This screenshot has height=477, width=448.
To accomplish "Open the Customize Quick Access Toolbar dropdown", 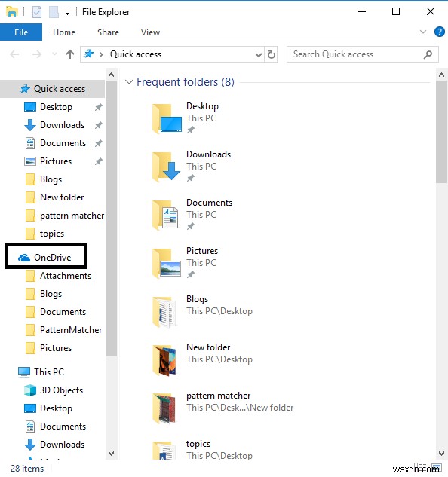I will click(67, 13).
